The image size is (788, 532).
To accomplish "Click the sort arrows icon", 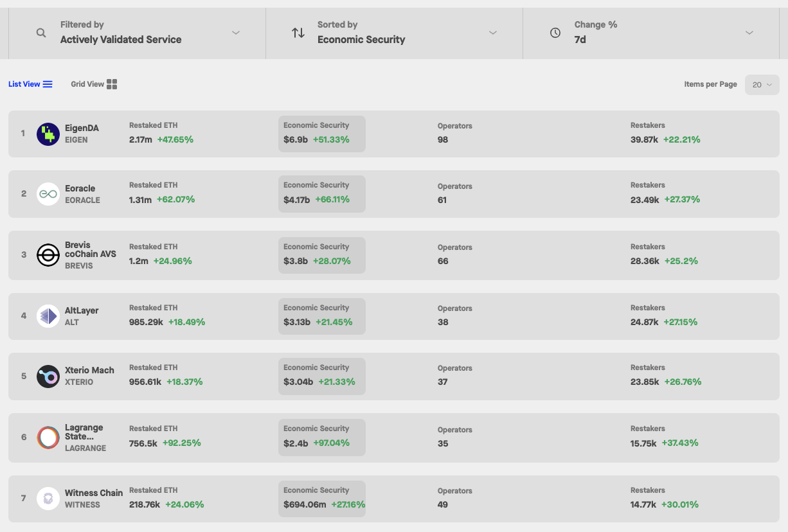I will click(298, 33).
